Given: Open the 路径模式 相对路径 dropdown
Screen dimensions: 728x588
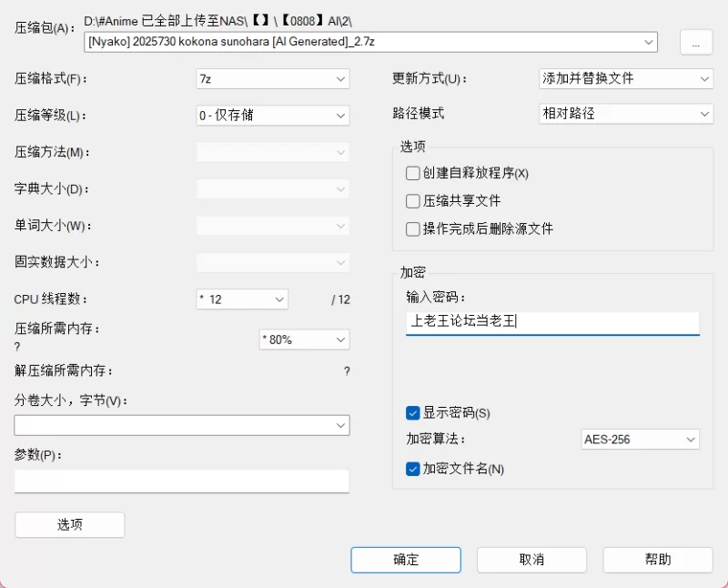Looking at the screenshot, I should tap(625, 115).
